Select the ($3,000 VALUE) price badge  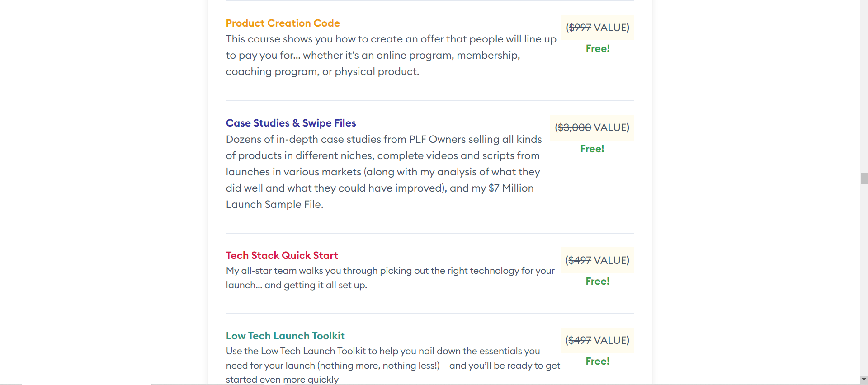[x=592, y=127]
